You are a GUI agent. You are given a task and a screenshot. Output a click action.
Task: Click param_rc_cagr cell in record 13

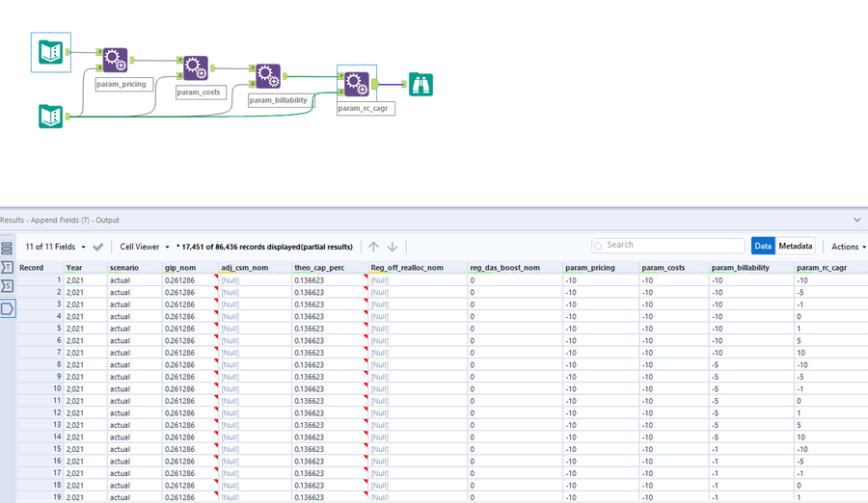tap(831, 425)
